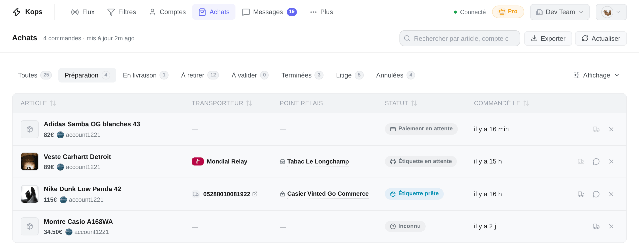Click truck icon in Montre Casio row
Screen dimensions: 644x250
(x=596, y=226)
